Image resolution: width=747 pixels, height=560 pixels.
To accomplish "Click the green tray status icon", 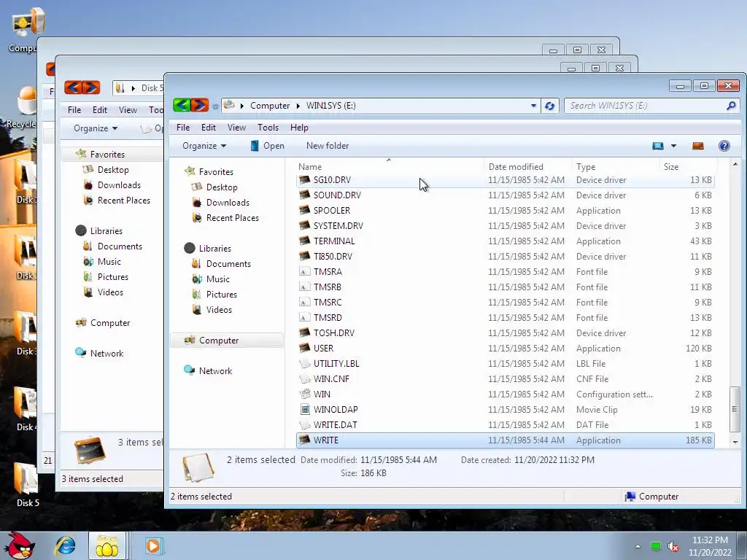I will pyautogui.click(x=656, y=546).
